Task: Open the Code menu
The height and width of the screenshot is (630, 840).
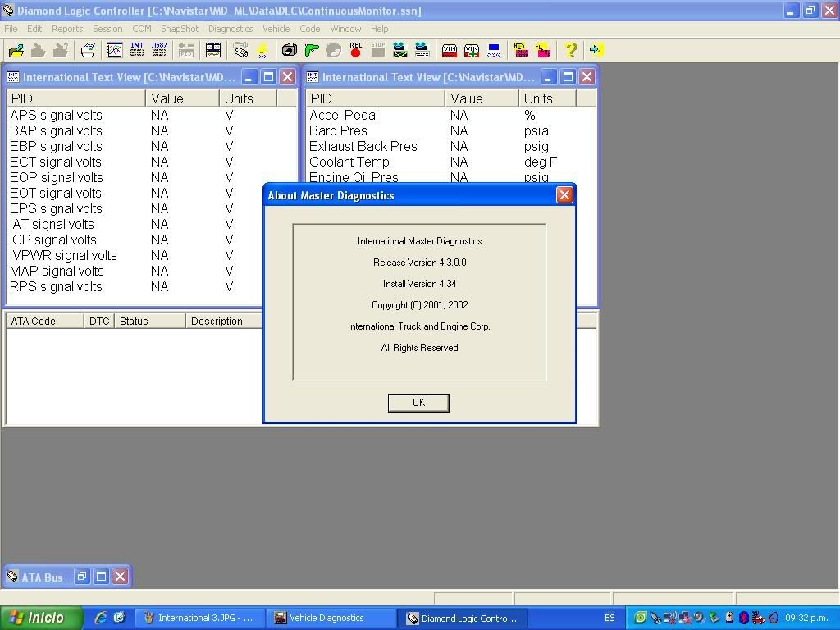Action: point(309,29)
